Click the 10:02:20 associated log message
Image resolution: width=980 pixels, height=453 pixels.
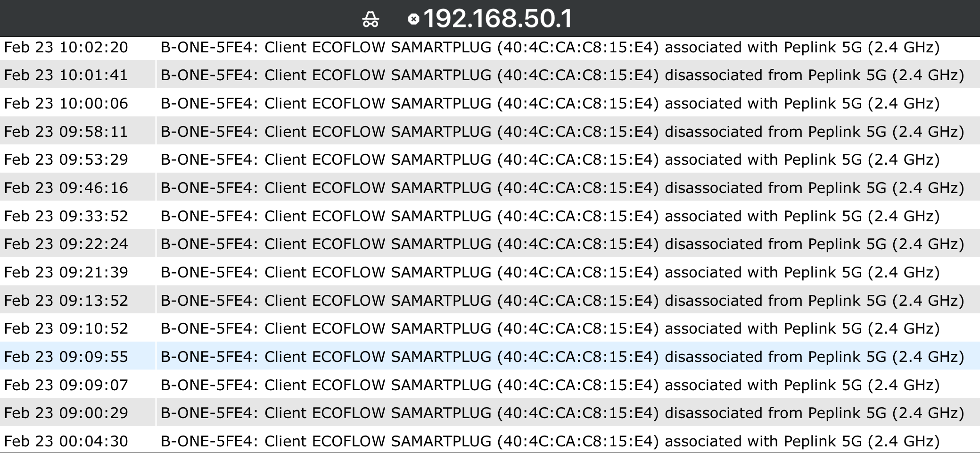(550, 48)
